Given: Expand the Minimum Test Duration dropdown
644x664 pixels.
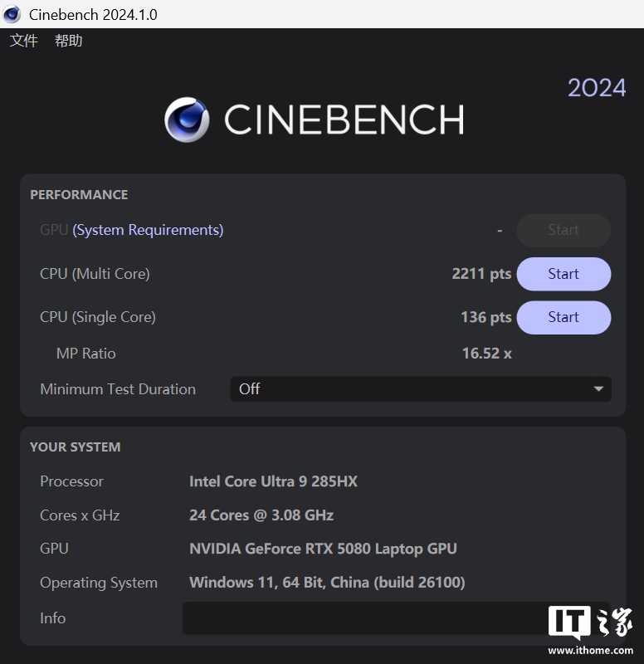Looking at the screenshot, I should pyautogui.click(x=421, y=388).
